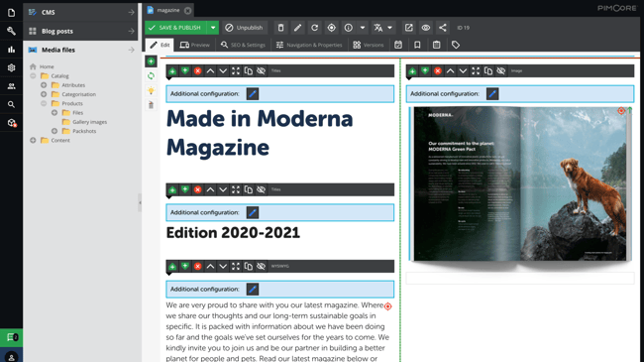This screenshot has width=644, height=362.
Task: Open the search icon in left sidebar
Action: (x=11, y=104)
